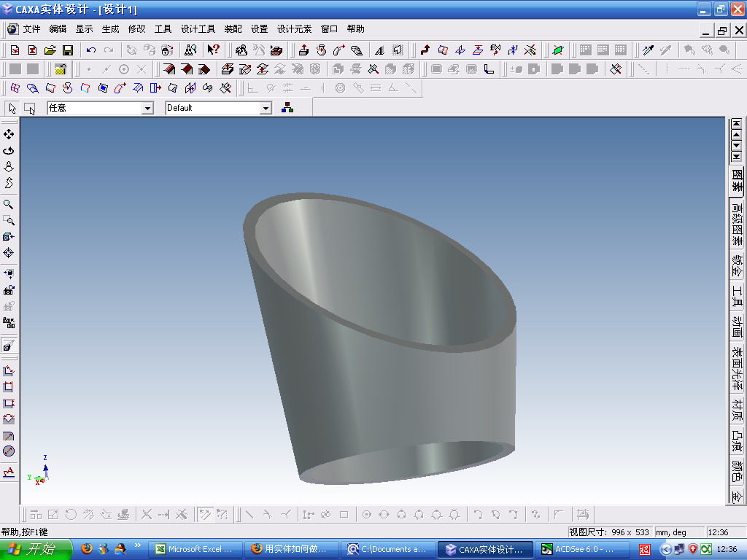This screenshot has height=560, width=747.
Task: Click the 开始 Start button
Action: (36, 549)
